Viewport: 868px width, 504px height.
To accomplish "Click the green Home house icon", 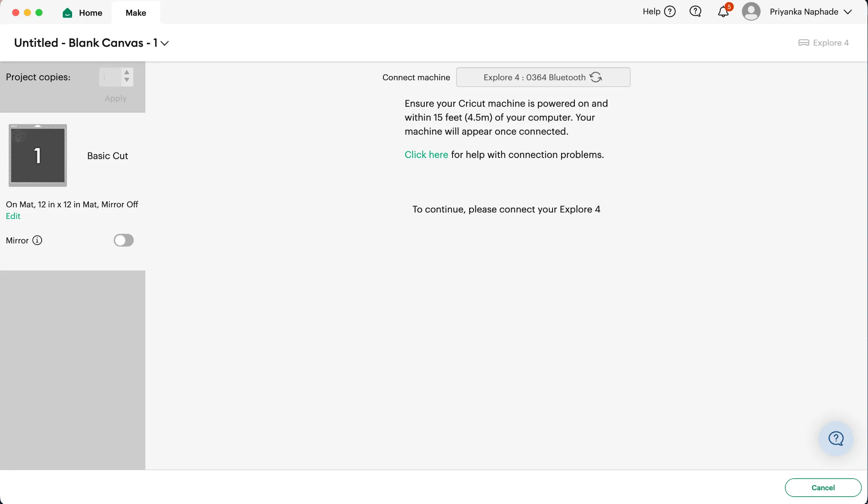I will coord(67,13).
